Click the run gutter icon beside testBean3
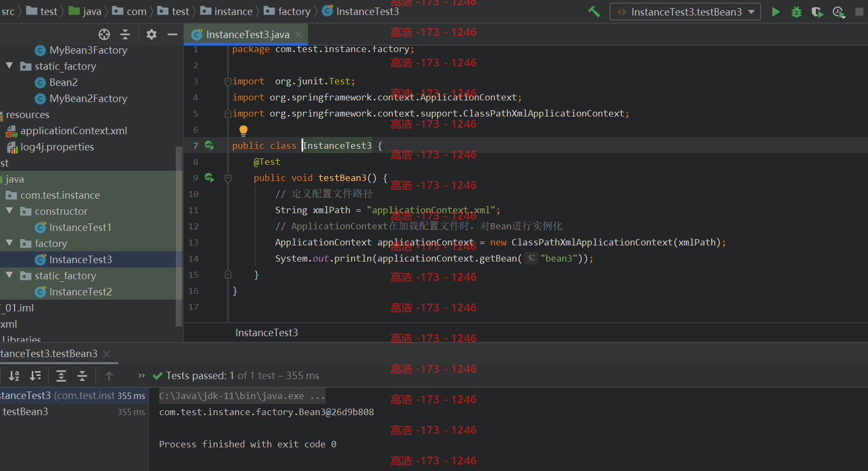This screenshot has height=471, width=868. (210, 178)
